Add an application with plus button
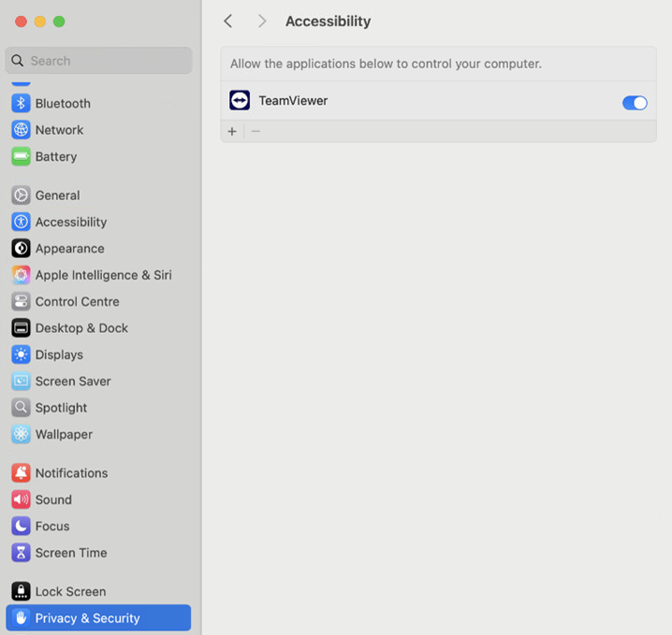The width and height of the screenshot is (672, 635). click(232, 131)
